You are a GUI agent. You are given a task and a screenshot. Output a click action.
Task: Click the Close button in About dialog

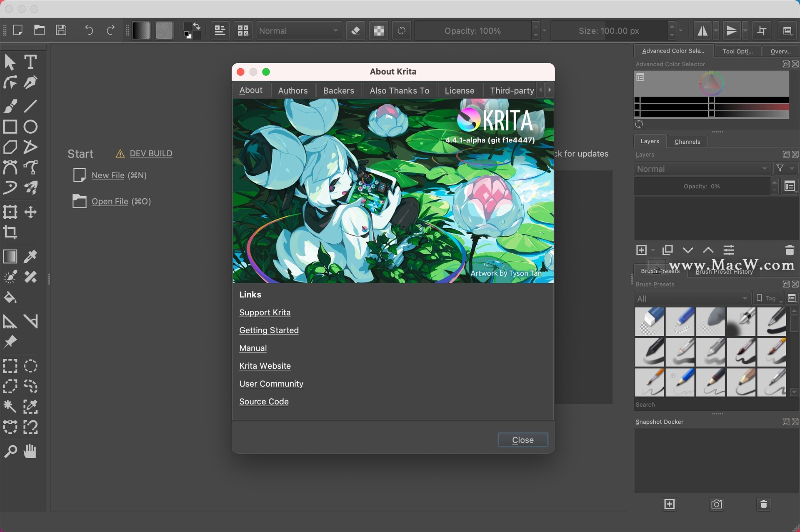pyautogui.click(x=522, y=440)
